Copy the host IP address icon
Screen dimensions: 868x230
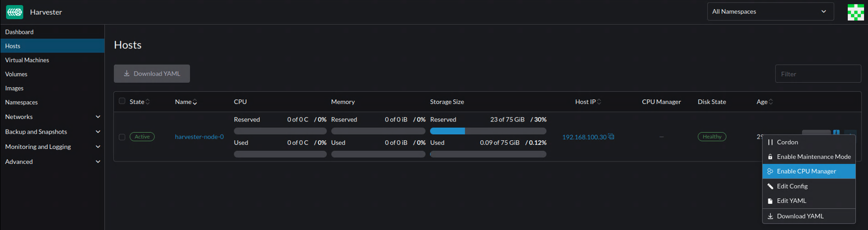611,137
